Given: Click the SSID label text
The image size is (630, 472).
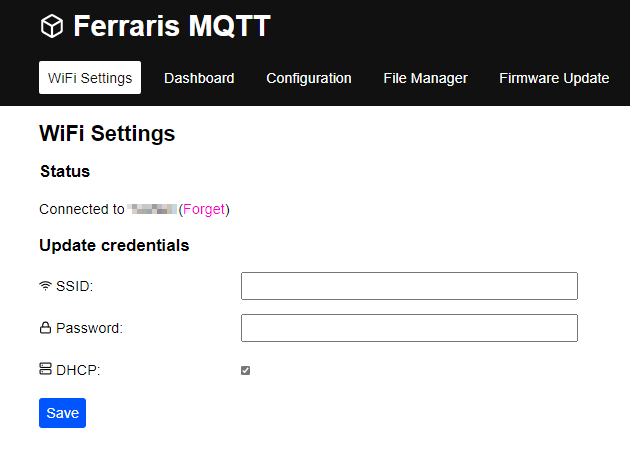Looking at the screenshot, I should tap(75, 286).
